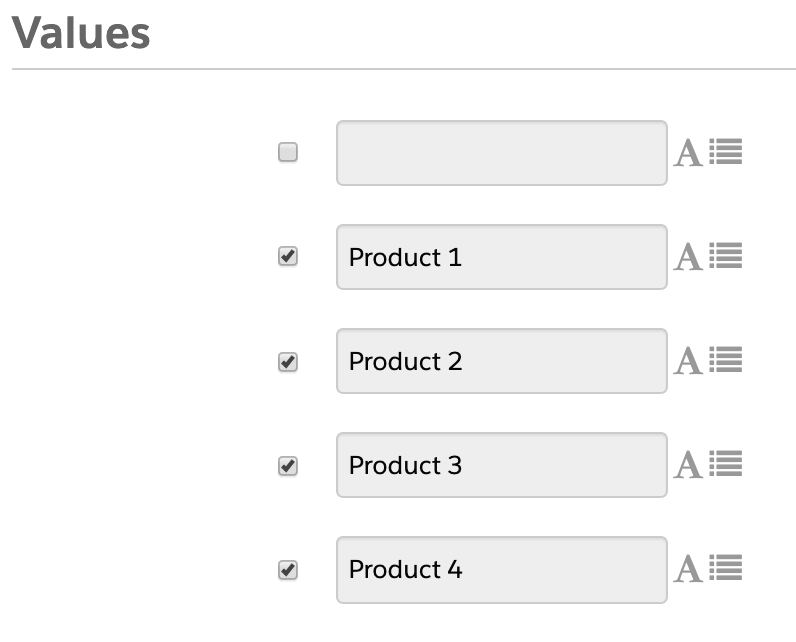The width and height of the screenshot is (796, 642).
Task: Open the A text icon for Product 4
Action: (688, 570)
